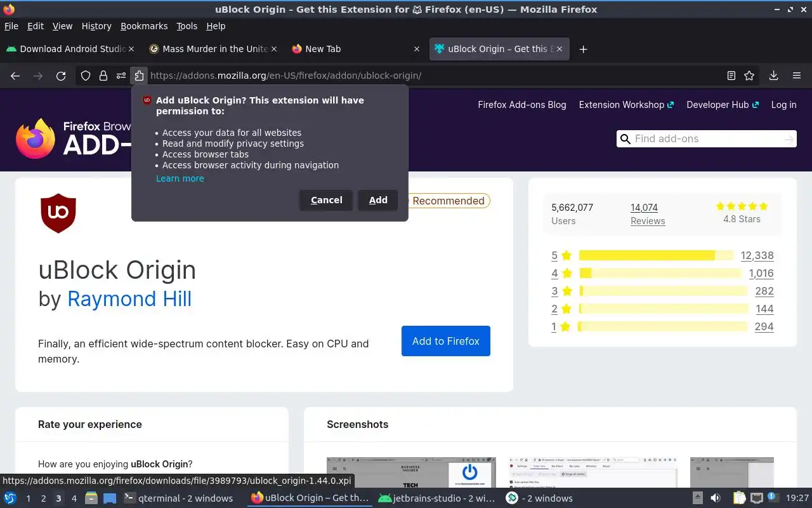Viewport: 812px width, 508px height.
Task: Close the Download Android Studio tab
Action: point(131,49)
